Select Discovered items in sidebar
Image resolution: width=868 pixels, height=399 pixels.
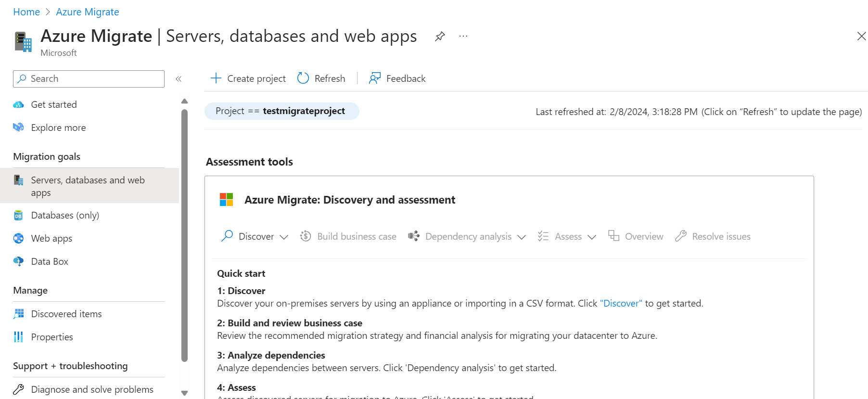click(66, 314)
